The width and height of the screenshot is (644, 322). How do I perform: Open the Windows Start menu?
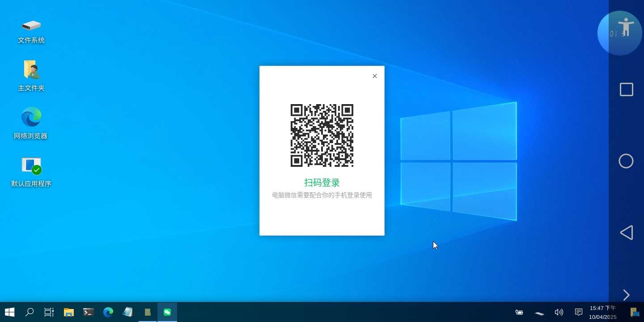tap(9, 312)
